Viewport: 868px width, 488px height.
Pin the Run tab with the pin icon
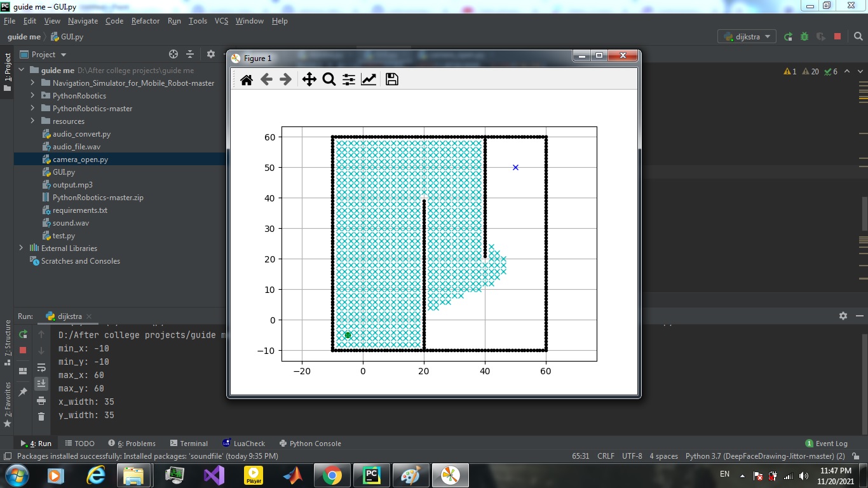coord(23,392)
